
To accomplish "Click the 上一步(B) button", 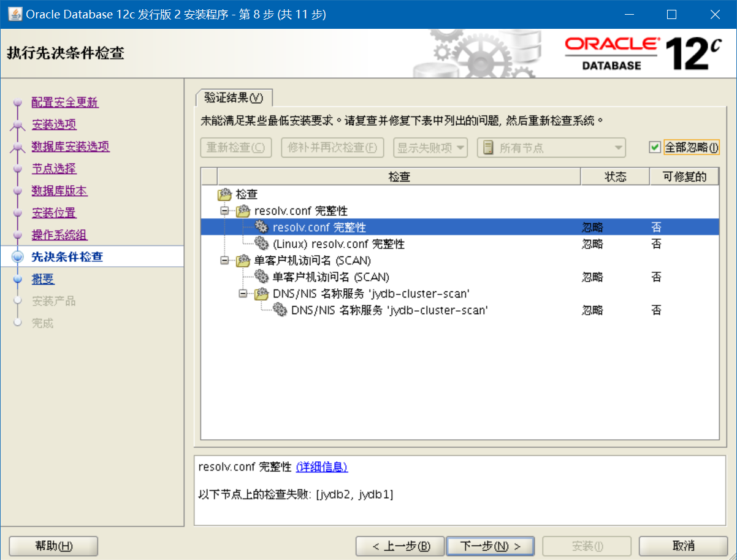I will coord(401,546).
